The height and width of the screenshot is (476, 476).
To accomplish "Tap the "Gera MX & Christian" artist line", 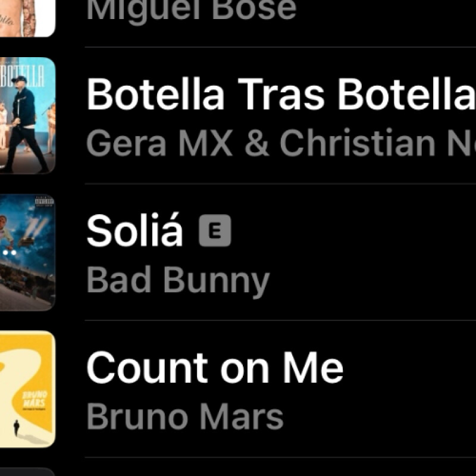I will (x=280, y=143).
